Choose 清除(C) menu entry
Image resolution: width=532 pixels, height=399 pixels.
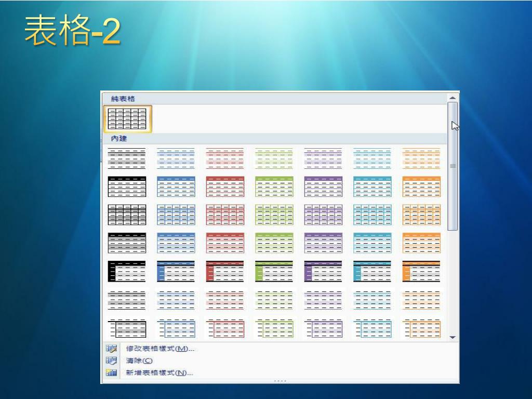[139, 361]
